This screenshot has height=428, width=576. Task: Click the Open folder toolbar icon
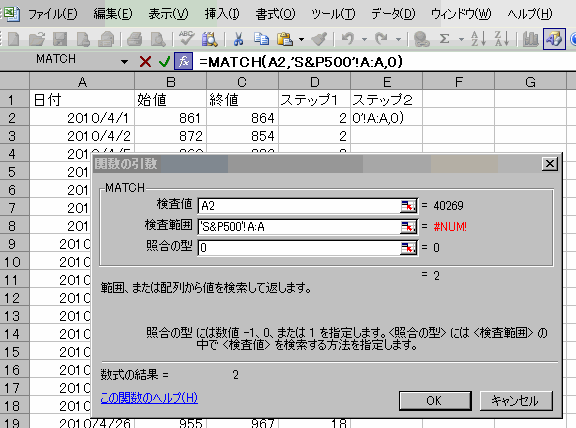[x=37, y=39]
